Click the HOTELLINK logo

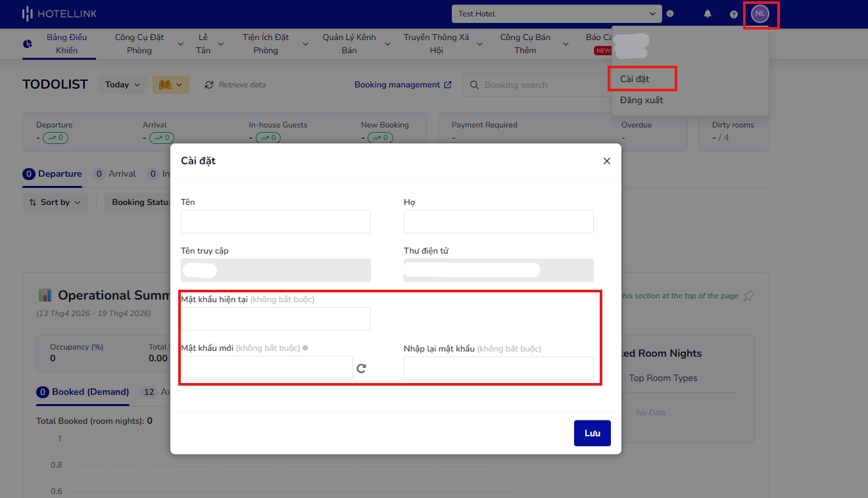coord(59,14)
